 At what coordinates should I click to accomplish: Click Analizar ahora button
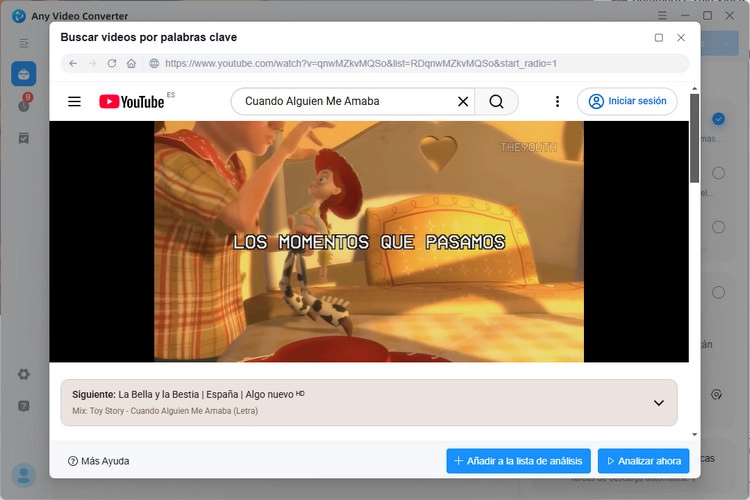(643, 461)
